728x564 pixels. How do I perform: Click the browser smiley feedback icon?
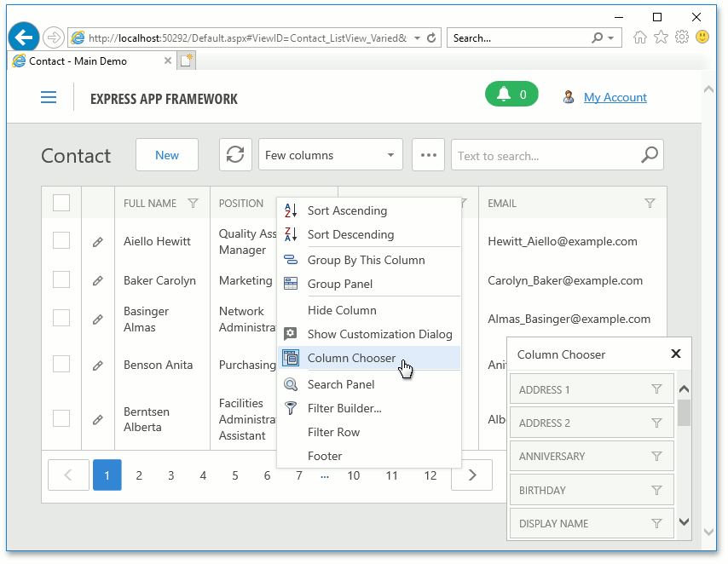[x=702, y=37]
